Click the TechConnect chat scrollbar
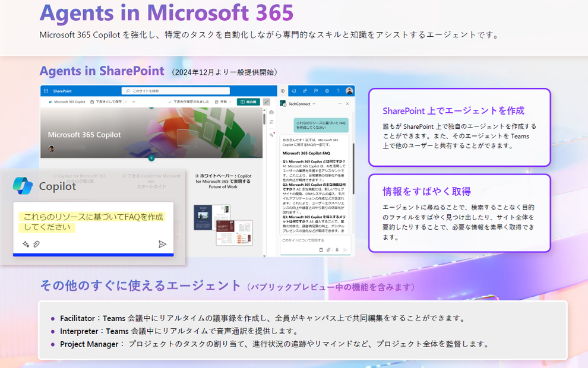588x368 pixels. point(353,168)
